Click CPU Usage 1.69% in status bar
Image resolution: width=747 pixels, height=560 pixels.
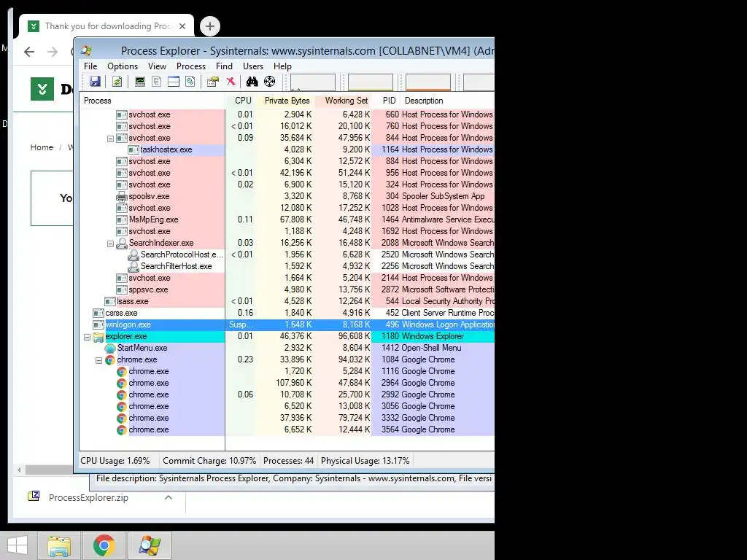pyautogui.click(x=115, y=461)
